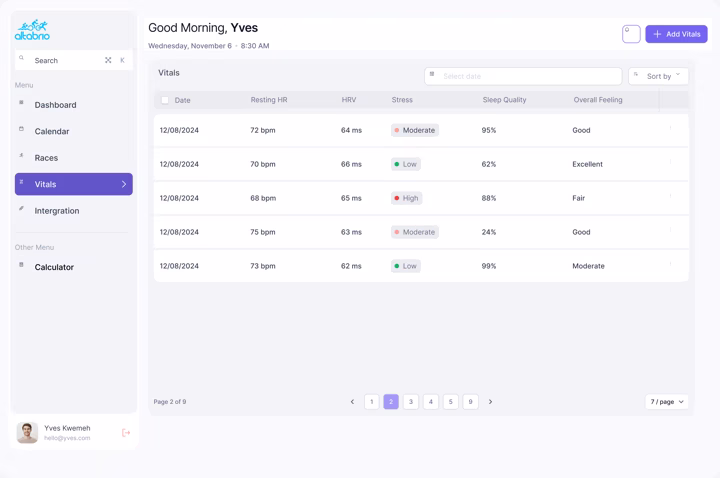Open the notifications bell button
Viewport: 720px width, 478px height.
(x=631, y=34)
